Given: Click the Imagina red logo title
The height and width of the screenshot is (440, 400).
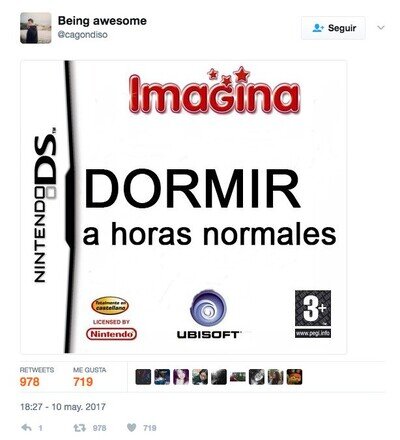Looking at the screenshot, I should point(214,91).
